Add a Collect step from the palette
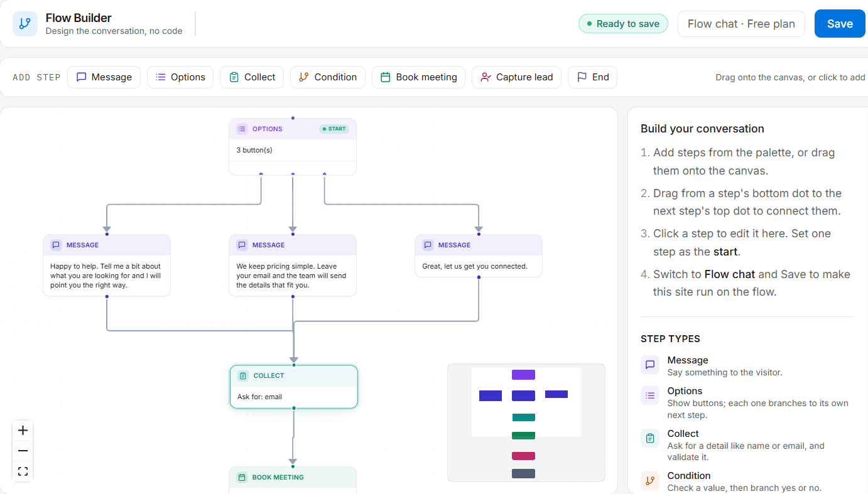 (x=252, y=77)
